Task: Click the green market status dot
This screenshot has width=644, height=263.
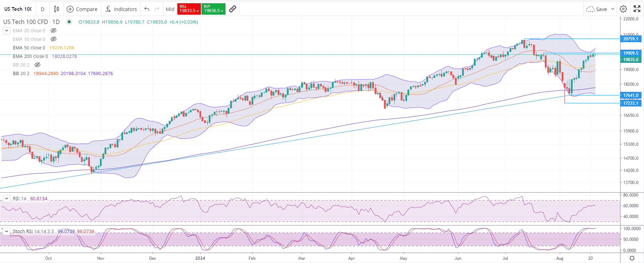Action: point(69,22)
